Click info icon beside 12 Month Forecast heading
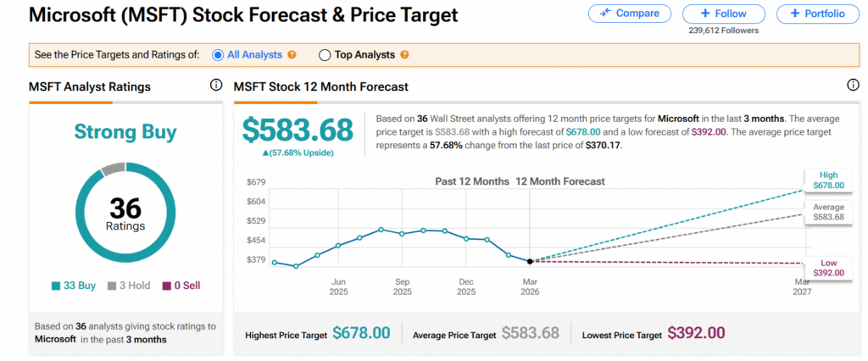Screen dimensions: 868x361 [x=852, y=86]
